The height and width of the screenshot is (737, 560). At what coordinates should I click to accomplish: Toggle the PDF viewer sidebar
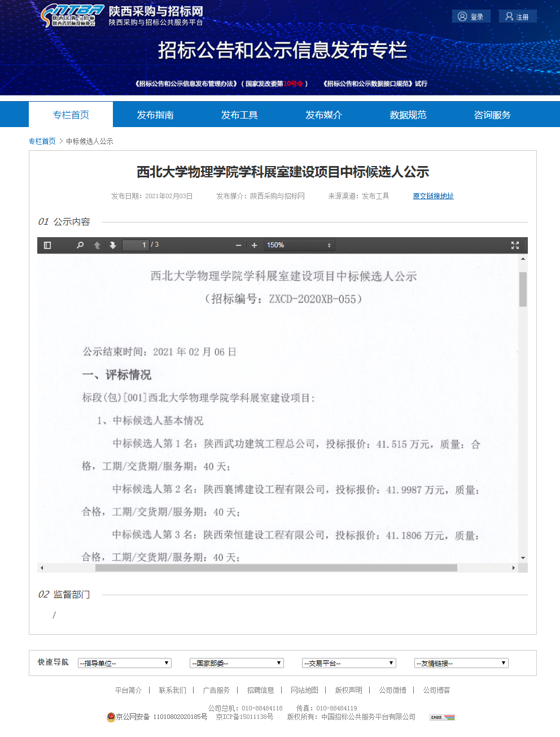pyautogui.click(x=47, y=245)
